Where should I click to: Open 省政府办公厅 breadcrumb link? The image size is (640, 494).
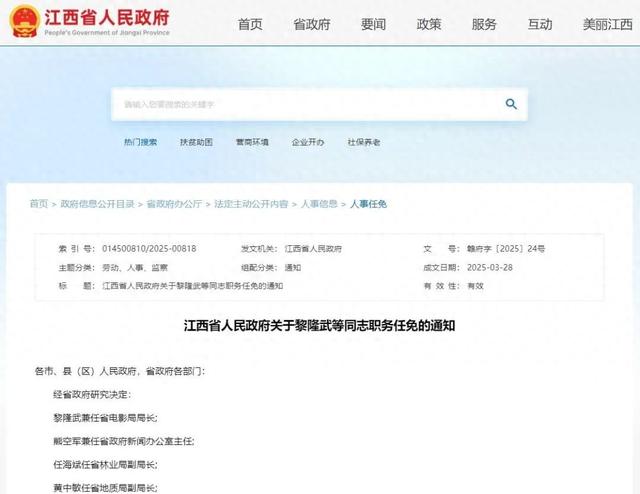[x=174, y=203]
